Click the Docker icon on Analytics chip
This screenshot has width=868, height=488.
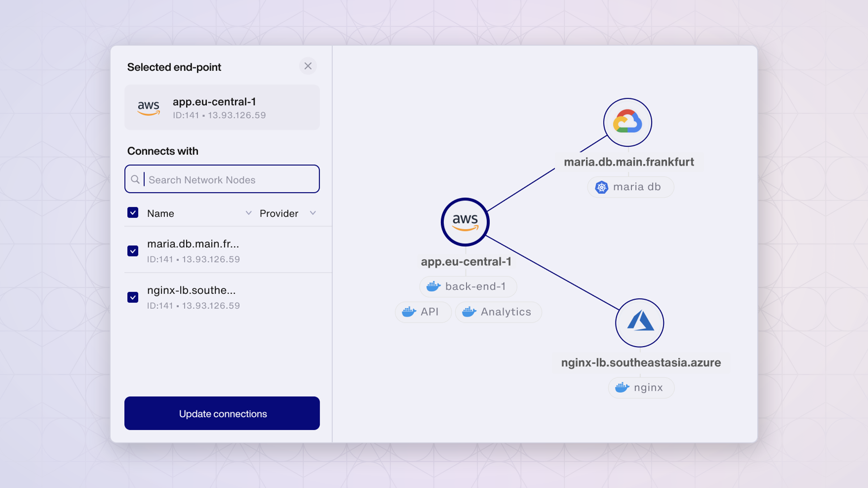pyautogui.click(x=469, y=312)
